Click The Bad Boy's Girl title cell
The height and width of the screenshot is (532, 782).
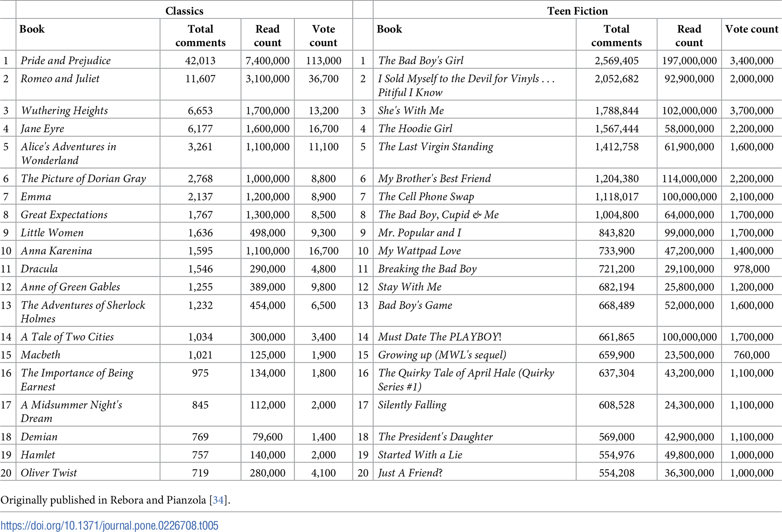[x=421, y=60]
